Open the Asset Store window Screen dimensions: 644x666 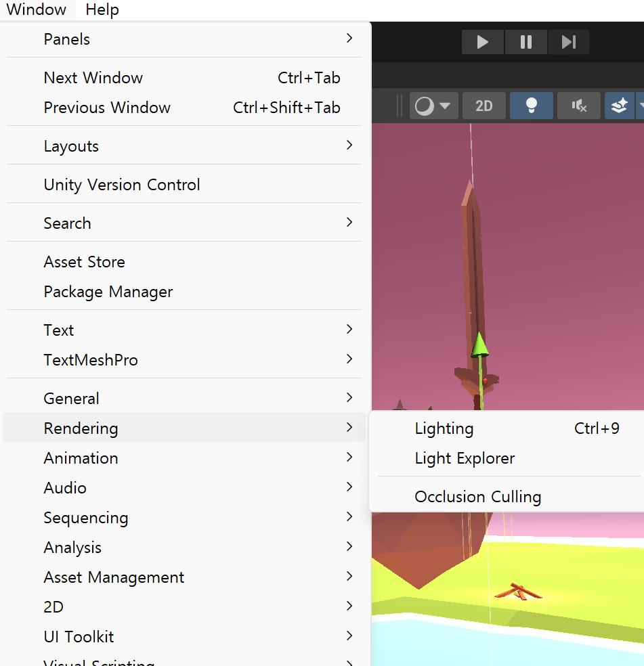pyautogui.click(x=184, y=262)
